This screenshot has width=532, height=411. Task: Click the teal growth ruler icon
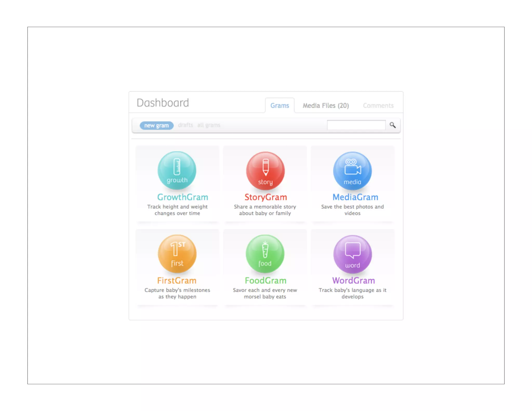pos(177,170)
